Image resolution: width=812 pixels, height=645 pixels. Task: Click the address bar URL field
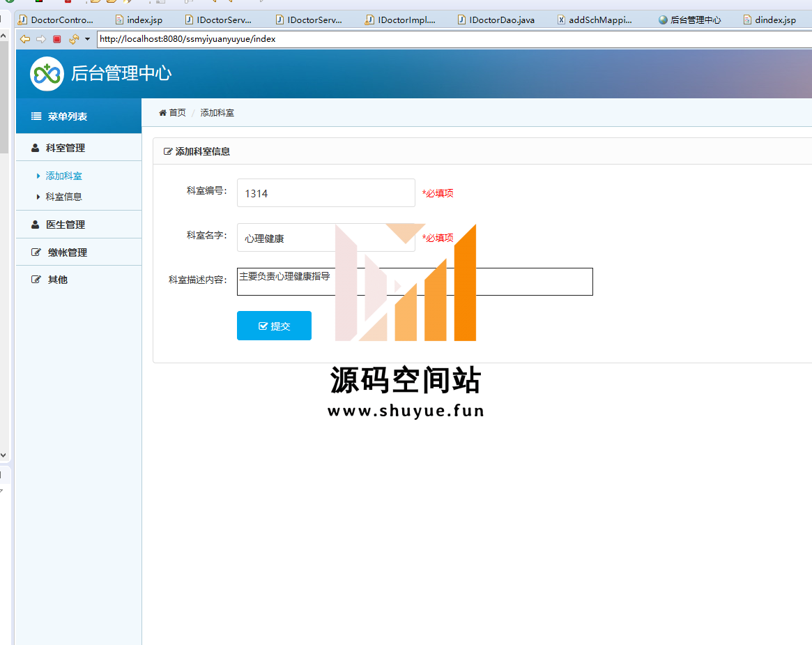(x=454, y=39)
